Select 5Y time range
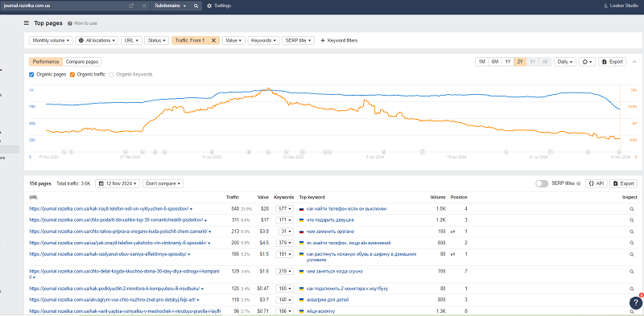The height and width of the screenshot is (316, 644). pyautogui.click(x=533, y=62)
